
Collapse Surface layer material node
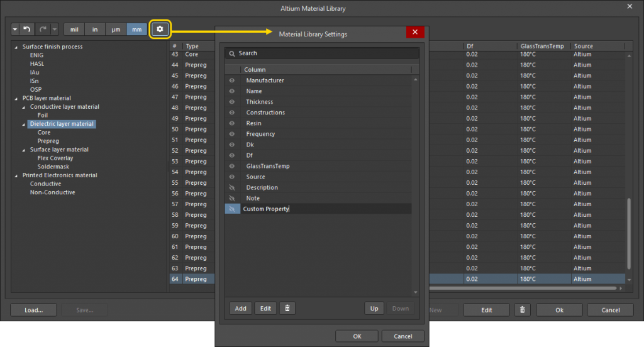(23, 150)
